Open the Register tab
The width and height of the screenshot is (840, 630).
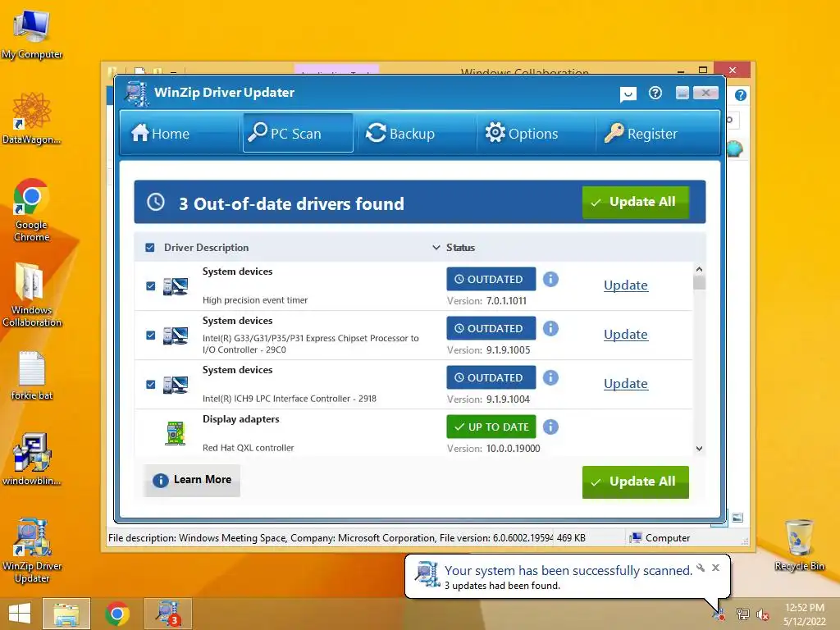pyautogui.click(x=641, y=133)
